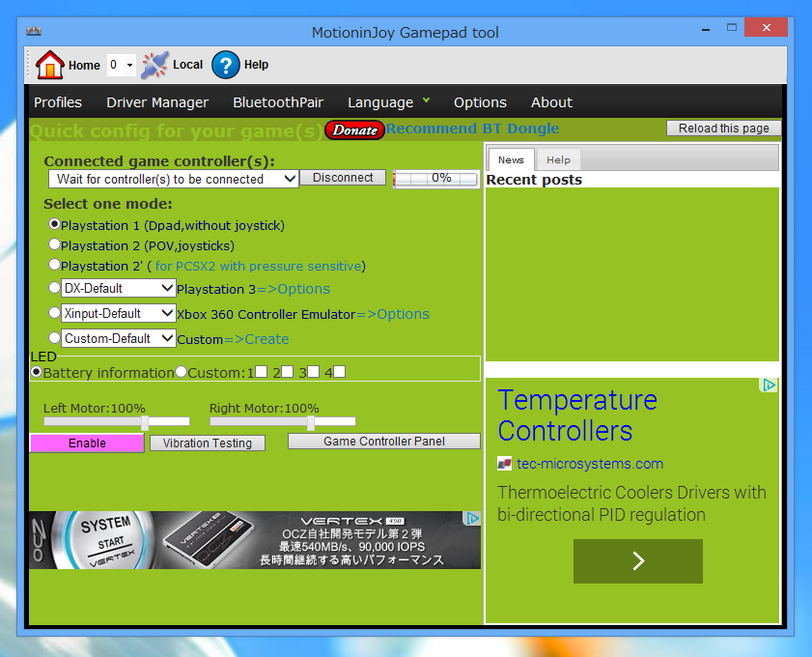The image size is (812, 657).
Task: Click the Vibration Testing button
Action: [x=208, y=443]
